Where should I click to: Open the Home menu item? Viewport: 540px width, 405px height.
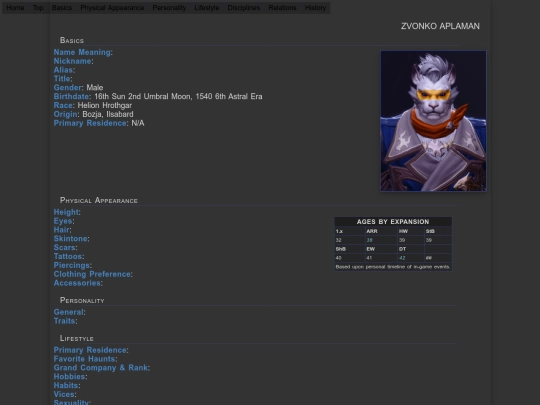[15, 8]
